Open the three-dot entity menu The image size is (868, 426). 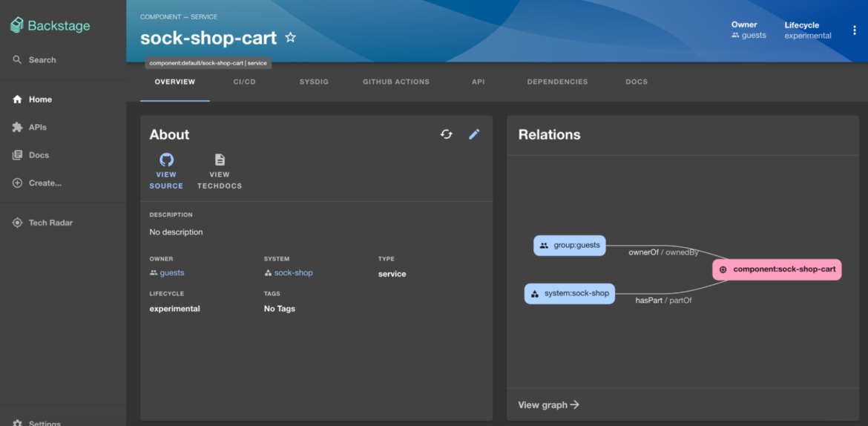coord(855,30)
